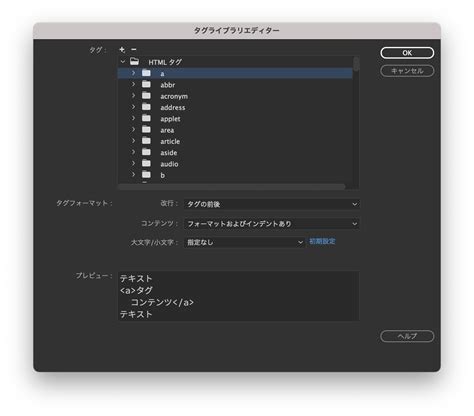Click the b tag folder icon

click(146, 175)
